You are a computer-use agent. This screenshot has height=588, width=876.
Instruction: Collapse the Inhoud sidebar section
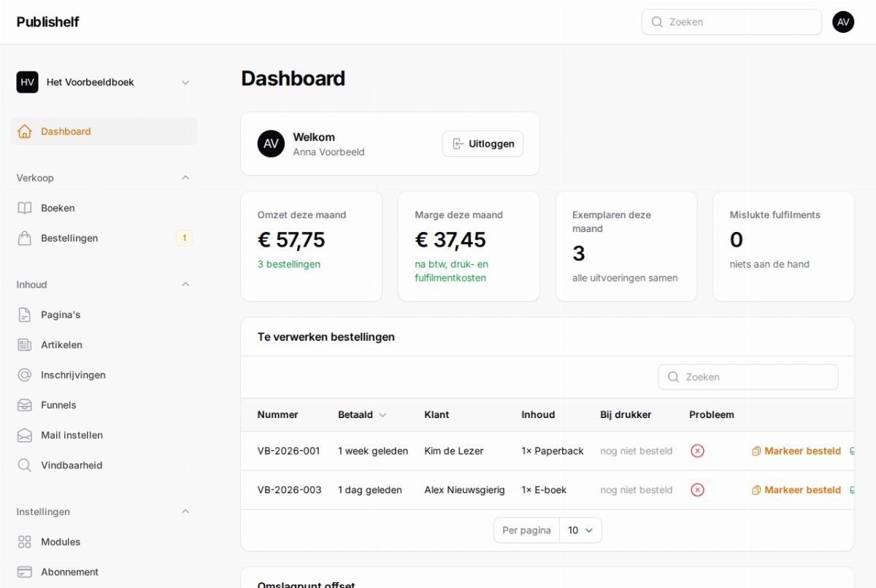click(185, 285)
